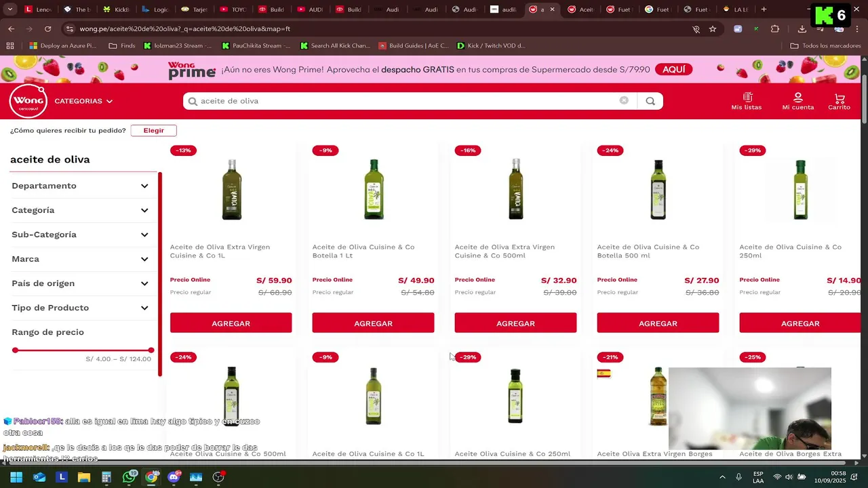Image resolution: width=868 pixels, height=488 pixels.
Task: Open File Explorer from taskbar
Action: 83,477
